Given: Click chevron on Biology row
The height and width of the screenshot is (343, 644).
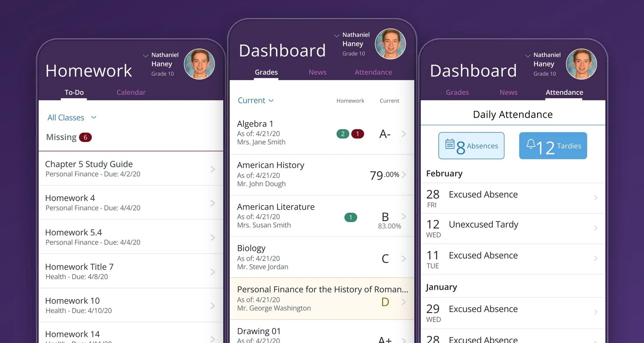Looking at the screenshot, I should tap(404, 259).
